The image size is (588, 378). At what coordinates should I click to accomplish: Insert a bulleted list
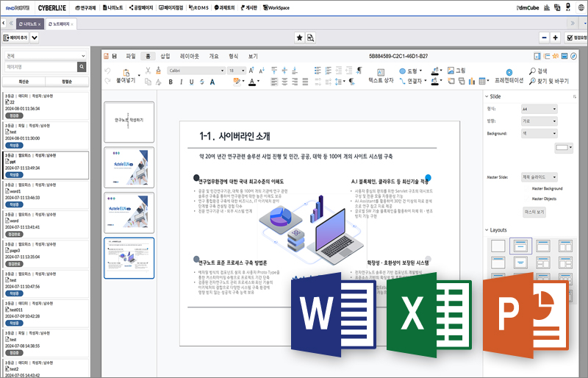[x=318, y=70]
